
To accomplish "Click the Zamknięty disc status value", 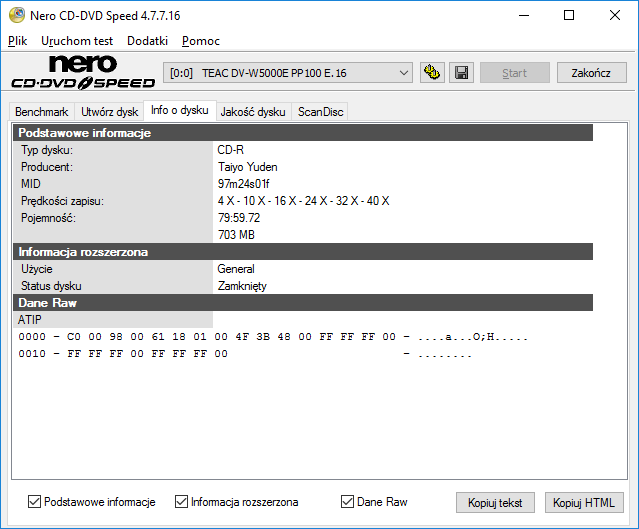I will click(x=242, y=286).
